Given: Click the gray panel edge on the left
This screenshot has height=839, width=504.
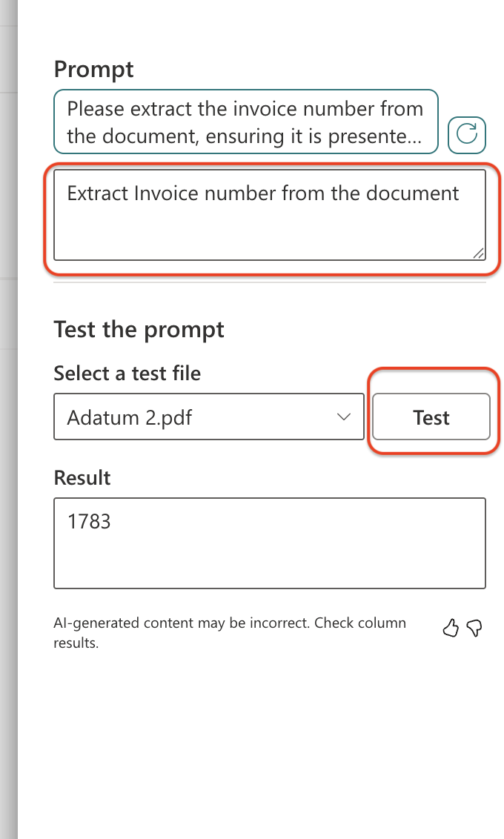Looking at the screenshot, I should click(9, 419).
